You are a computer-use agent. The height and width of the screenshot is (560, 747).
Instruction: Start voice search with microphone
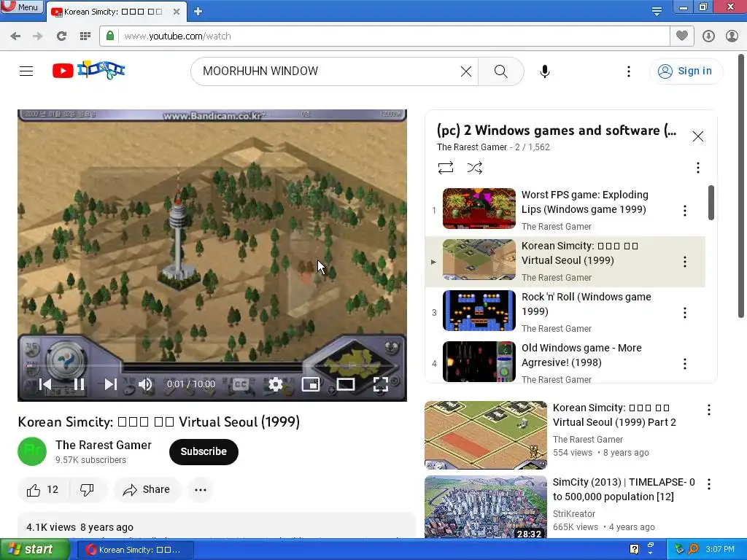(x=545, y=71)
